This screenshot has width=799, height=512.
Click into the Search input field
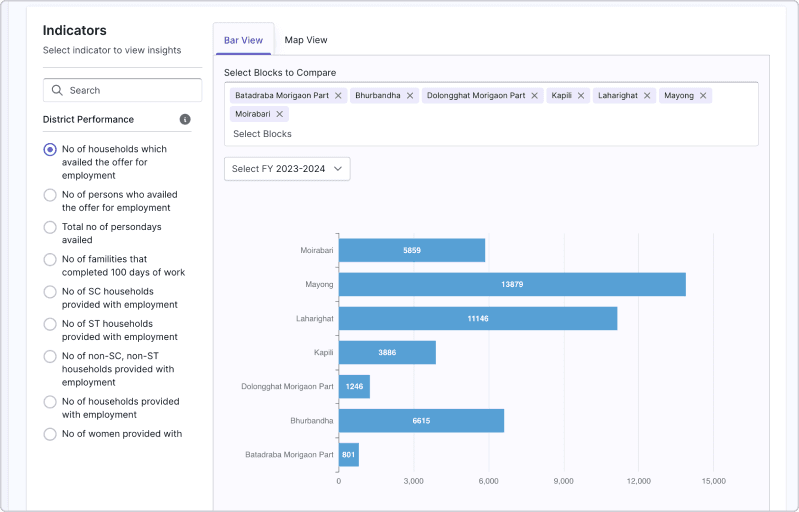122,90
